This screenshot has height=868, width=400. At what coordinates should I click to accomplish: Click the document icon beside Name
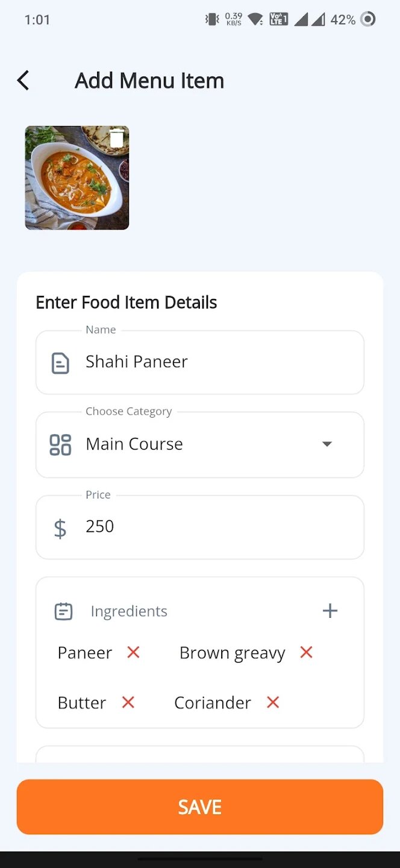(60, 363)
